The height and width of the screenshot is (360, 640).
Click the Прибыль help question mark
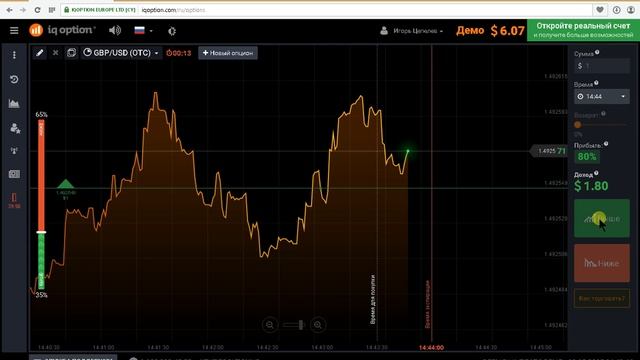point(606,144)
